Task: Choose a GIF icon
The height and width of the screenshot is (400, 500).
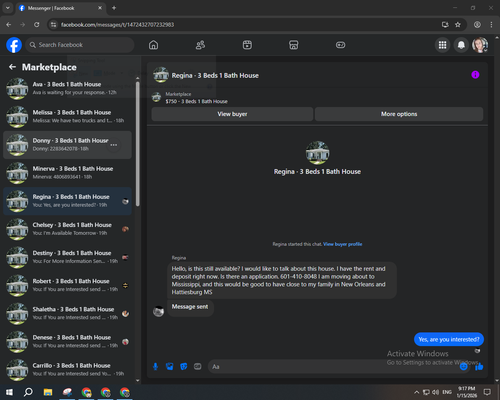Action: pyautogui.click(x=198, y=367)
